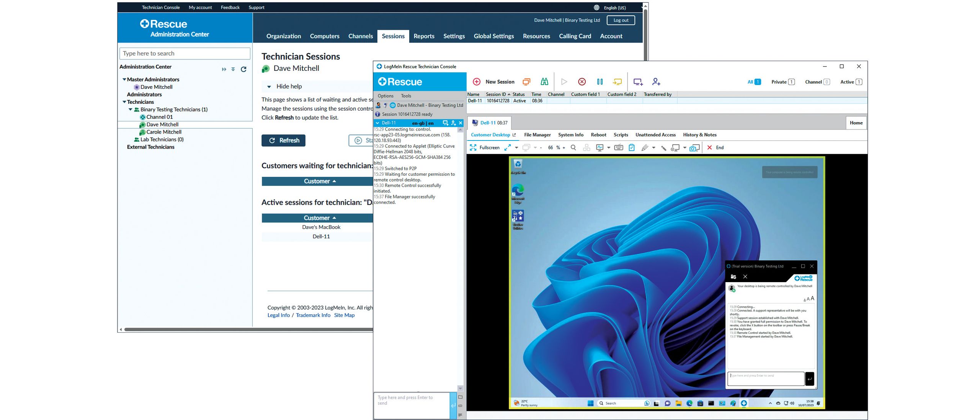Capture a screenshot with the camera icon

pos(694,147)
